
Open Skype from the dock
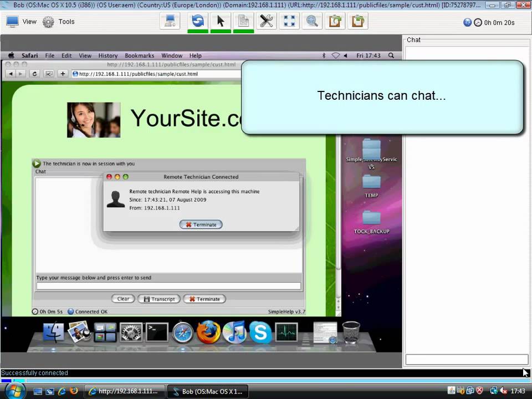(260, 332)
